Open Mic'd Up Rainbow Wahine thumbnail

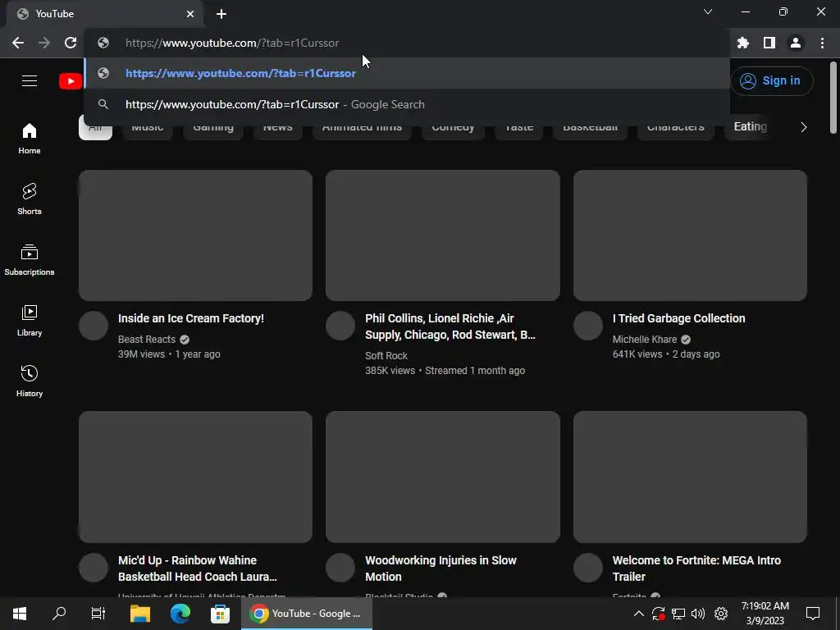[195, 477]
